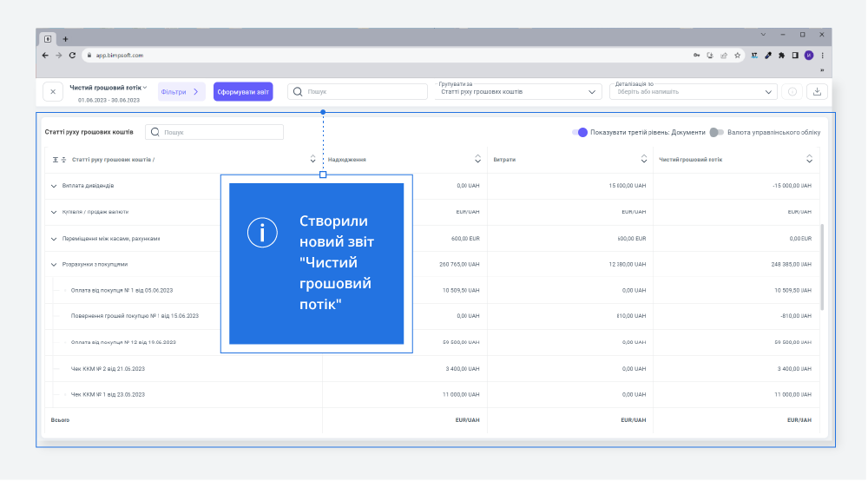Enable Валюта управлінського обліку switch
Image resolution: width=868 pixels, height=481 pixels.
pyautogui.click(x=716, y=132)
